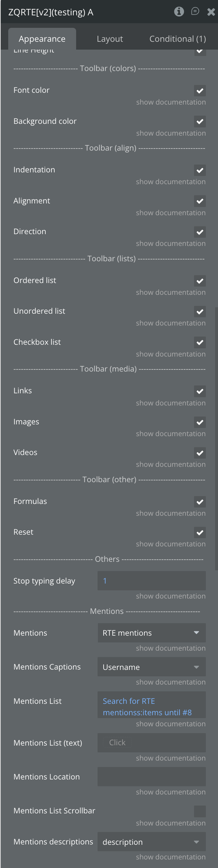Image resolution: width=218 pixels, height=868 pixels.
Task: Click the Mentions List (text) field
Action: point(152,743)
